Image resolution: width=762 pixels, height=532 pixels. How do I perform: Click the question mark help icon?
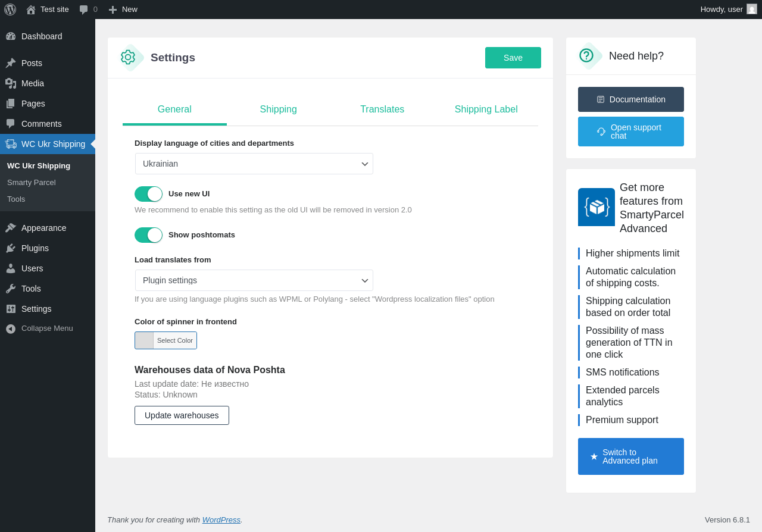586,55
